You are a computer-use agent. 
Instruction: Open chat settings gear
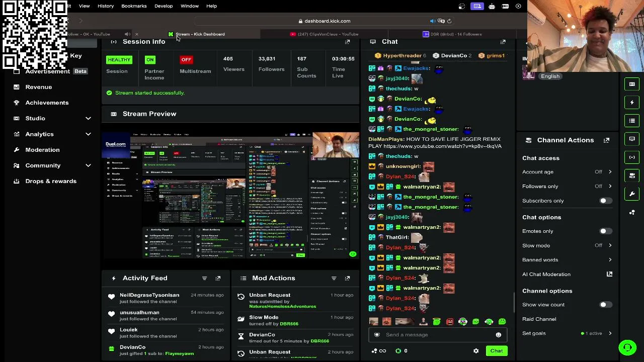point(476,351)
